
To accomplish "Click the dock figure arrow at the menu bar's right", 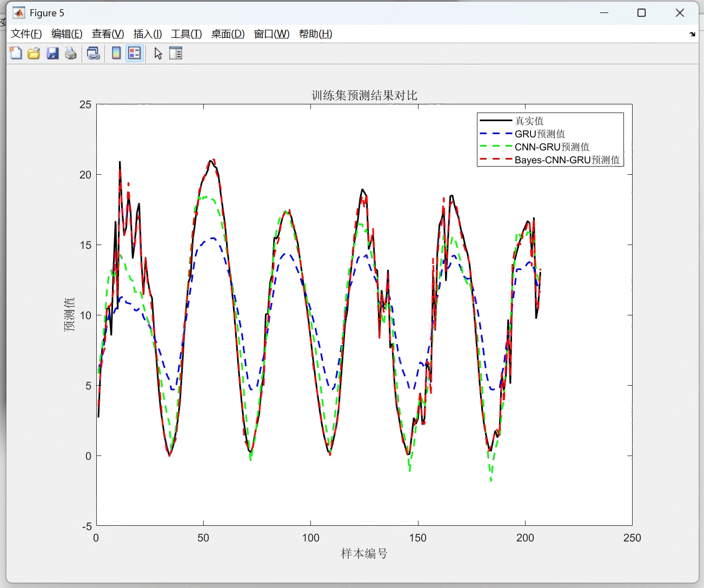I will click(692, 34).
